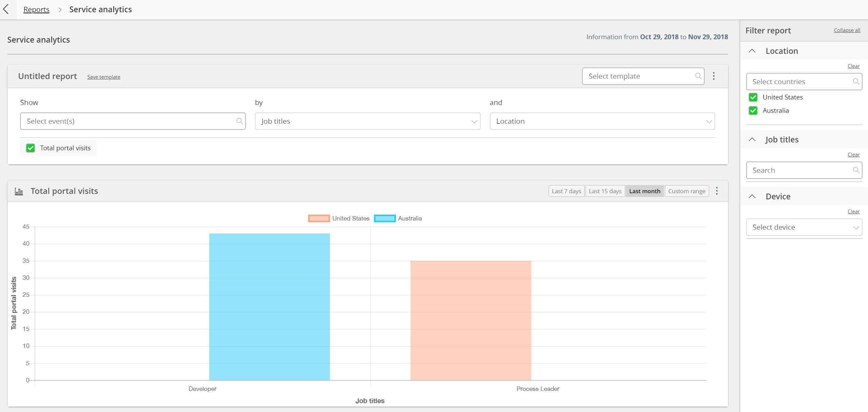Disable Total portal visits event checkbox
The height and width of the screenshot is (412, 868).
point(31,148)
